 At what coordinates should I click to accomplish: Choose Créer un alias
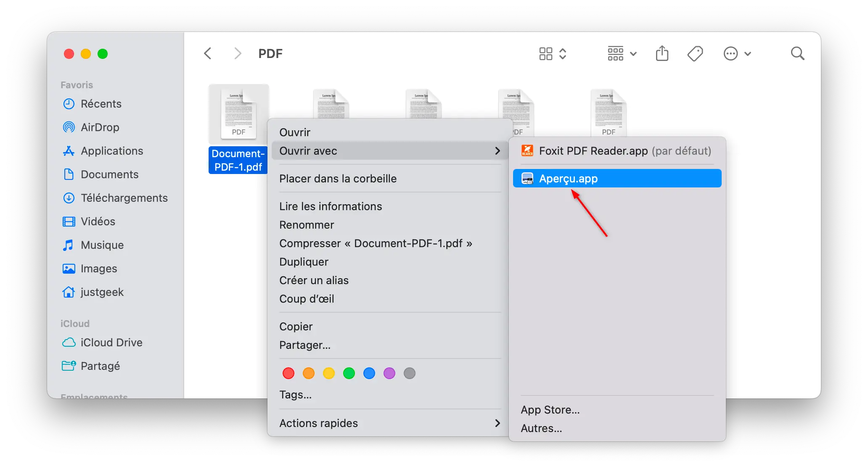pos(390,280)
